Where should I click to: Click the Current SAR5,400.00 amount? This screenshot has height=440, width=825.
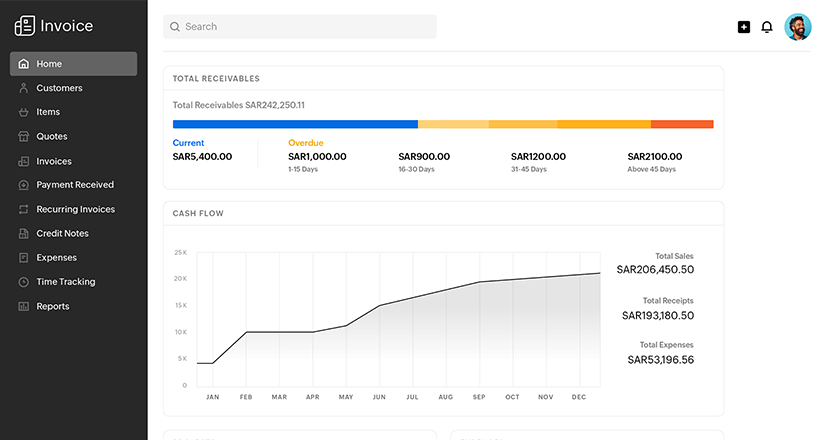point(202,157)
